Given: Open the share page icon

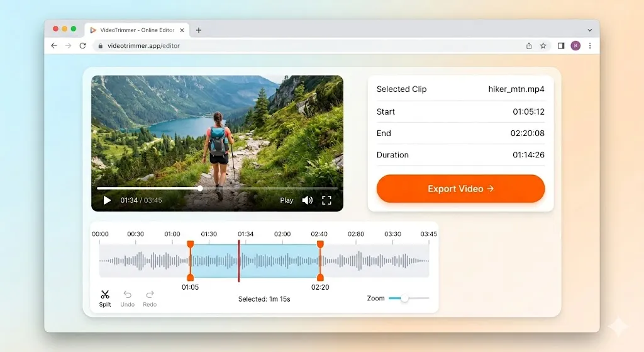Looking at the screenshot, I should coord(529,45).
